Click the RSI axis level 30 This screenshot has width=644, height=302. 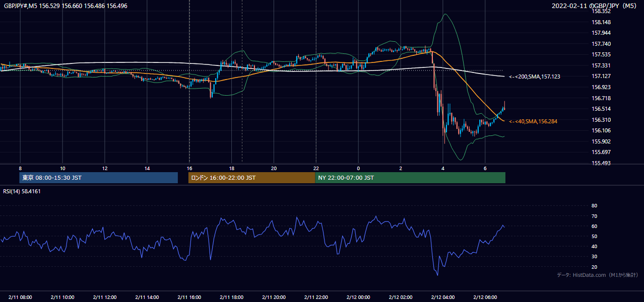(x=594, y=257)
